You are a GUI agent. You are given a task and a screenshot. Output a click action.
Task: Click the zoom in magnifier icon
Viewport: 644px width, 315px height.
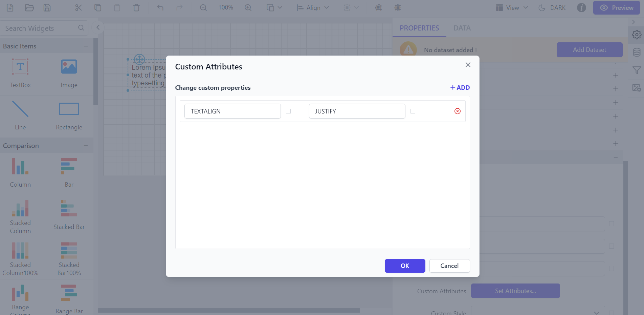pyautogui.click(x=248, y=7)
